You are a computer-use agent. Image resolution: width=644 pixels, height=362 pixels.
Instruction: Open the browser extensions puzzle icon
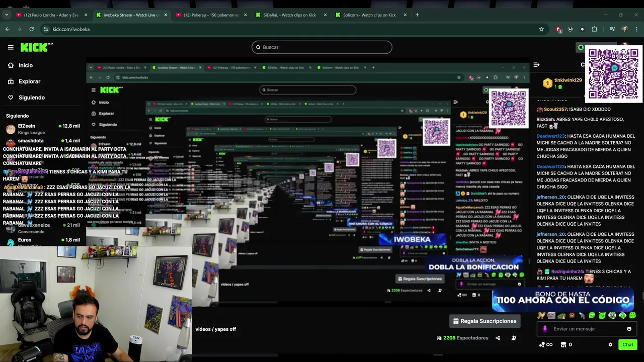594,29
